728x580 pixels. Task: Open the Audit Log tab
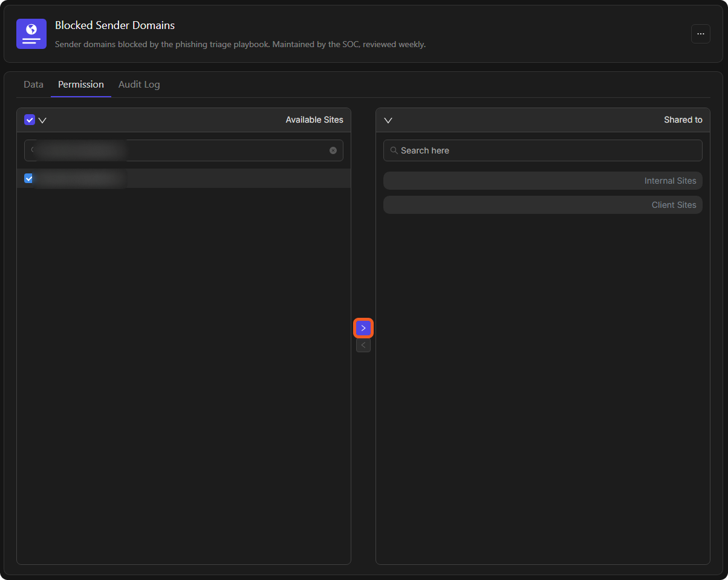pyautogui.click(x=139, y=85)
